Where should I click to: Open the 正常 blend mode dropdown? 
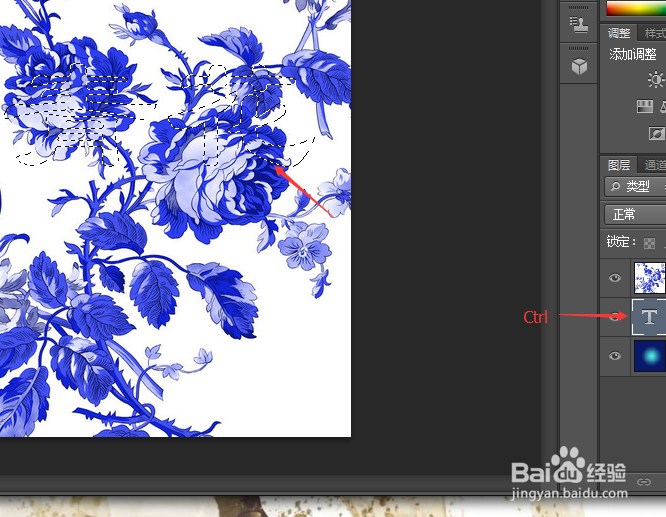(635, 214)
